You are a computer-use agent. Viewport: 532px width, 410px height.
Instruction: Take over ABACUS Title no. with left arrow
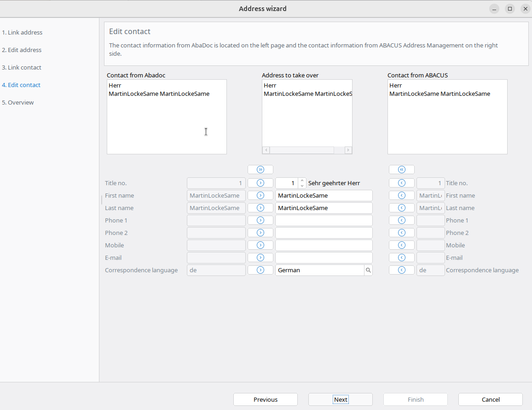[401, 183]
